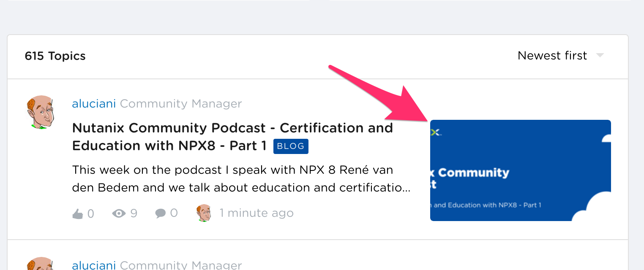Click the speech bubble replies icon

pos(161,213)
